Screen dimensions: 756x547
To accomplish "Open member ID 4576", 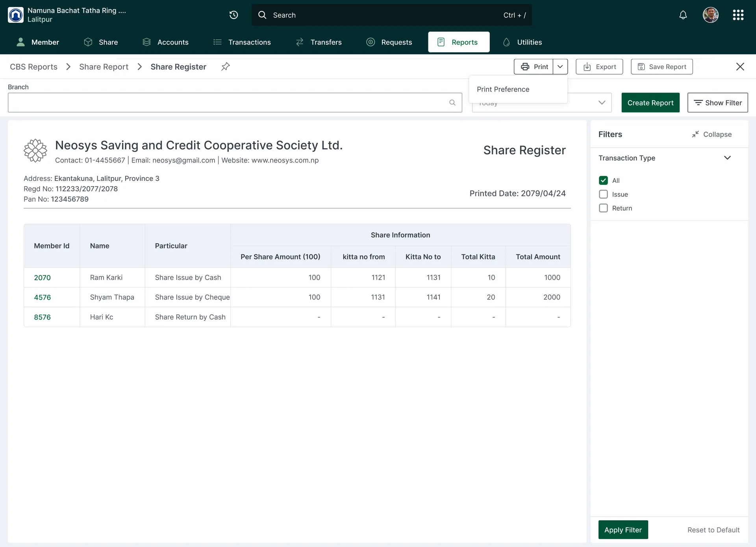I will pos(42,297).
